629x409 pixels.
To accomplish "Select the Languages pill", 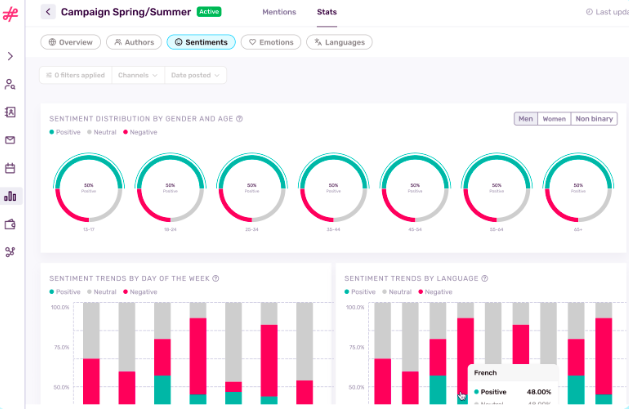I will (339, 42).
